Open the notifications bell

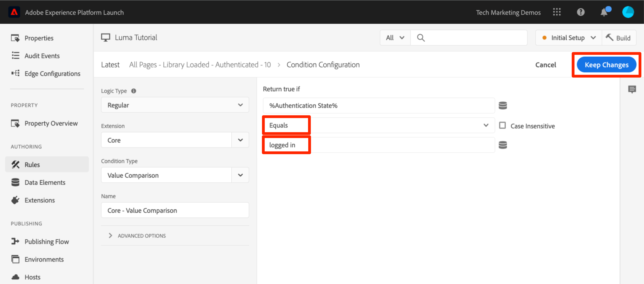click(604, 12)
